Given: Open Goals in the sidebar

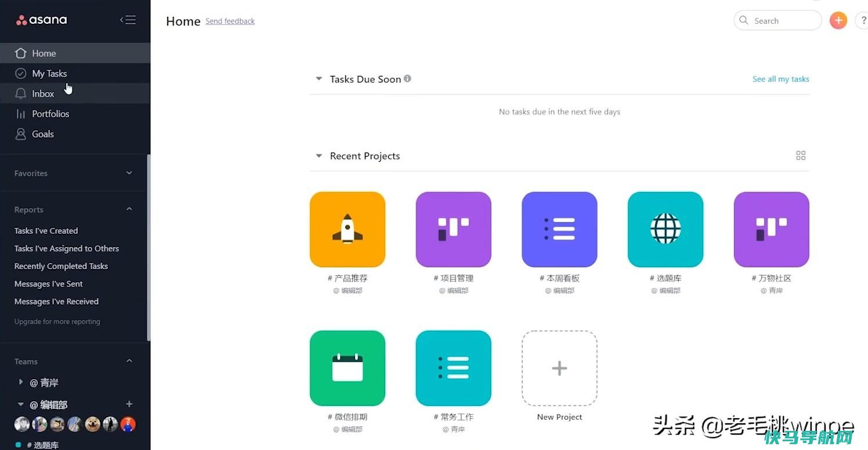Looking at the screenshot, I should [75, 134].
